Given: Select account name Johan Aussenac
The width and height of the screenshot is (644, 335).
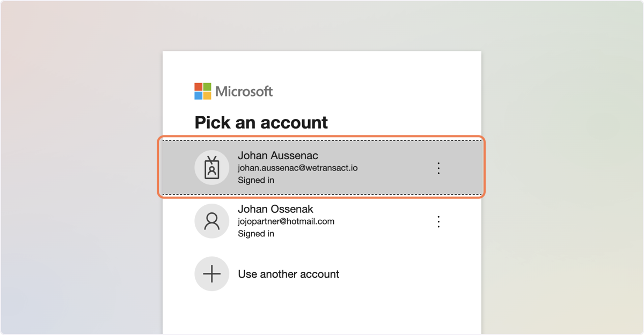Looking at the screenshot, I should pos(278,155).
